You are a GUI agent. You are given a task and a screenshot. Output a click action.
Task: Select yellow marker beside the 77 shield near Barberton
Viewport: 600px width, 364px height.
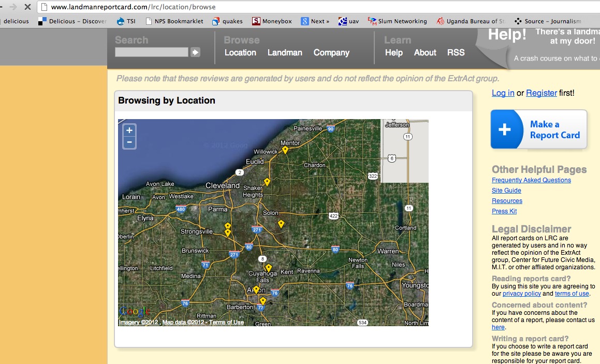(x=263, y=301)
